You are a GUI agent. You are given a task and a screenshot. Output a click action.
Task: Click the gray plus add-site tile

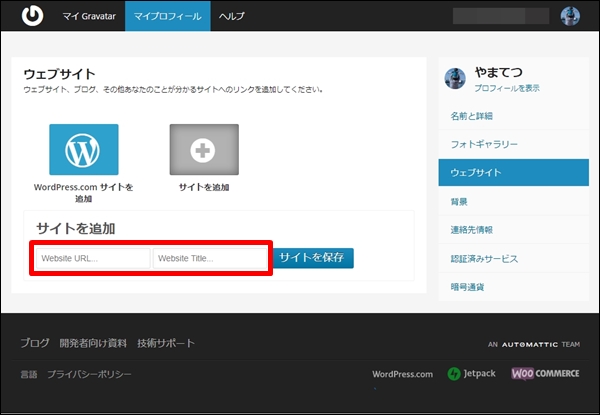coord(204,150)
